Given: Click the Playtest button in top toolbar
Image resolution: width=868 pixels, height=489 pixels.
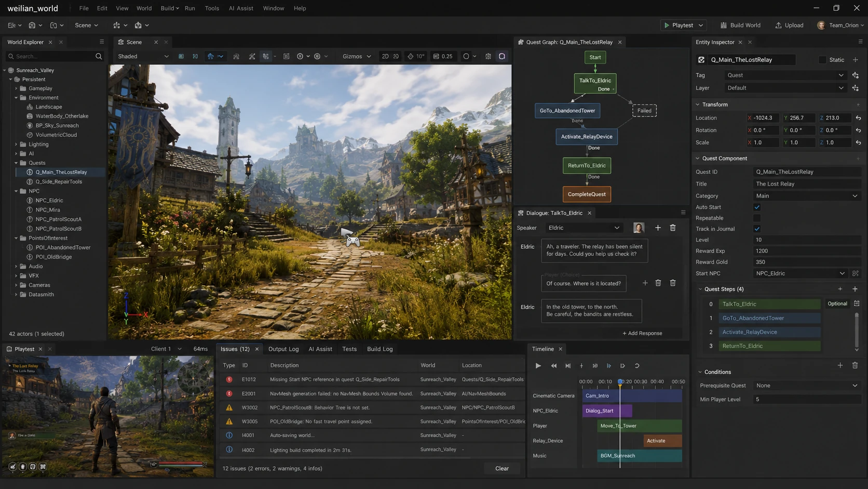Looking at the screenshot, I should (x=683, y=25).
